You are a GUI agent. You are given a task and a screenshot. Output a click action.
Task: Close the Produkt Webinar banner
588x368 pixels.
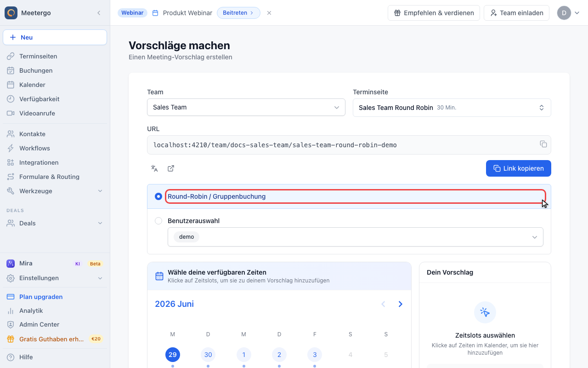(269, 13)
